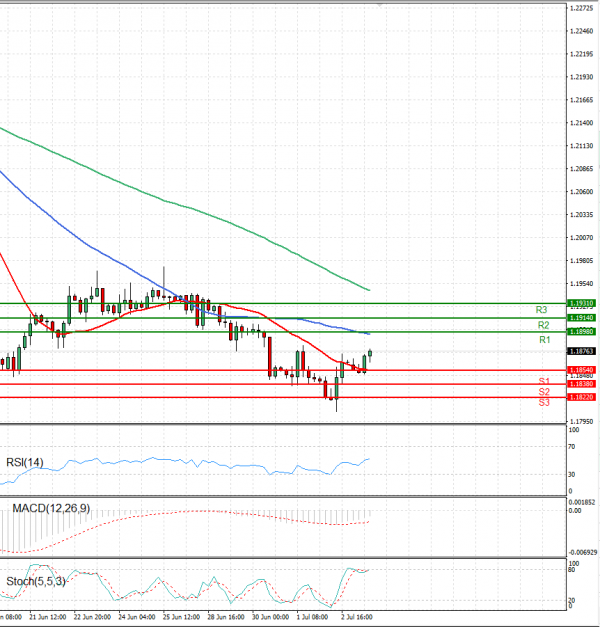The height and width of the screenshot is (627, 600).
Task: Click the Stoch(5,5,3) indicator label
Action: pyautogui.click(x=36, y=581)
